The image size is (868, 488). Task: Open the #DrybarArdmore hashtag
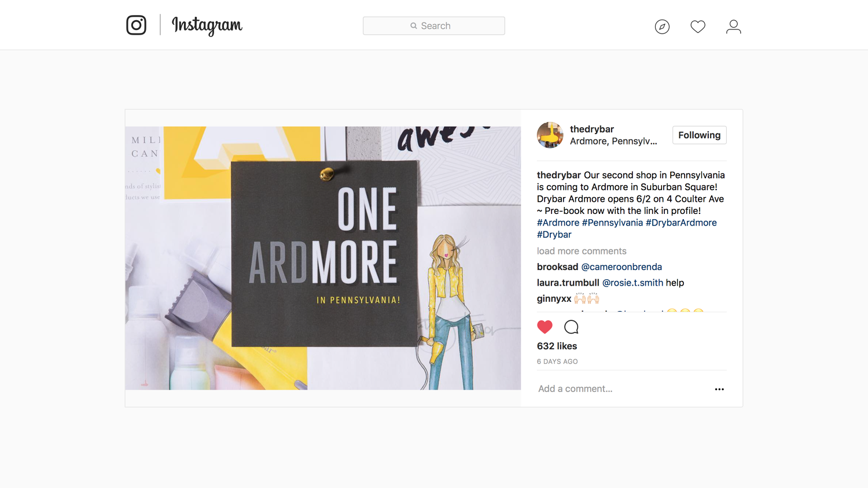tap(681, 223)
